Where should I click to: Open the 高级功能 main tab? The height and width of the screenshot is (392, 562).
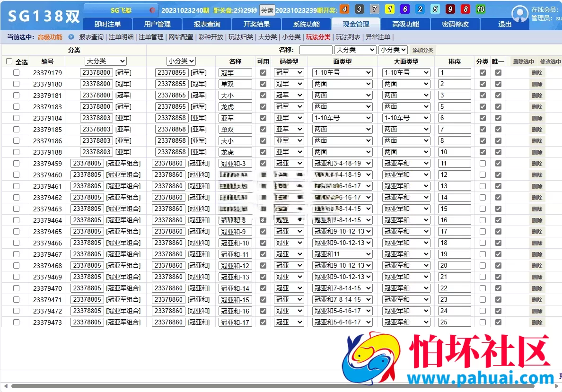(x=405, y=24)
